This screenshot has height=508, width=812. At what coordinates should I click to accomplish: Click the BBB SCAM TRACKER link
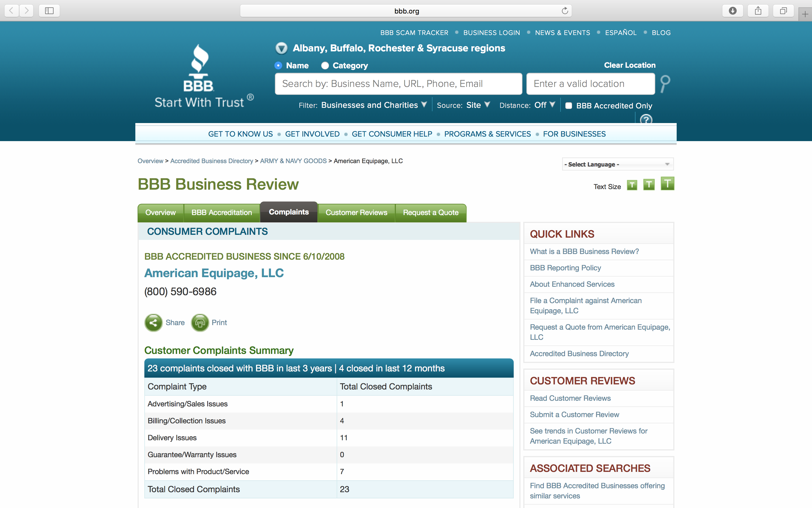tap(414, 32)
